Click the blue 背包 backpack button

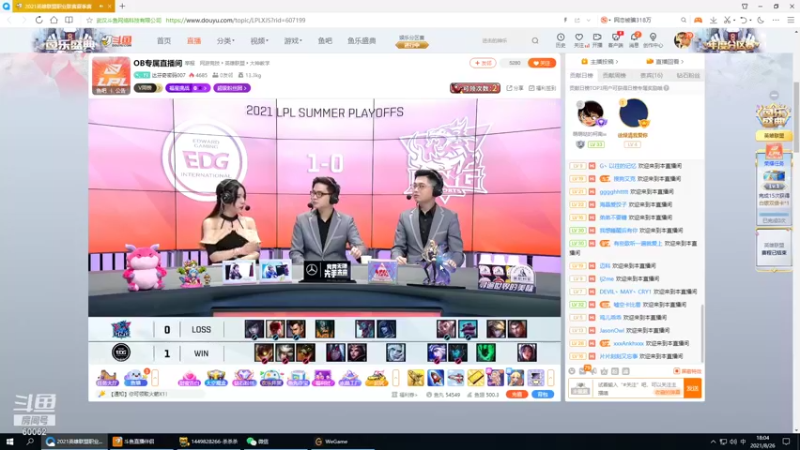point(542,394)
